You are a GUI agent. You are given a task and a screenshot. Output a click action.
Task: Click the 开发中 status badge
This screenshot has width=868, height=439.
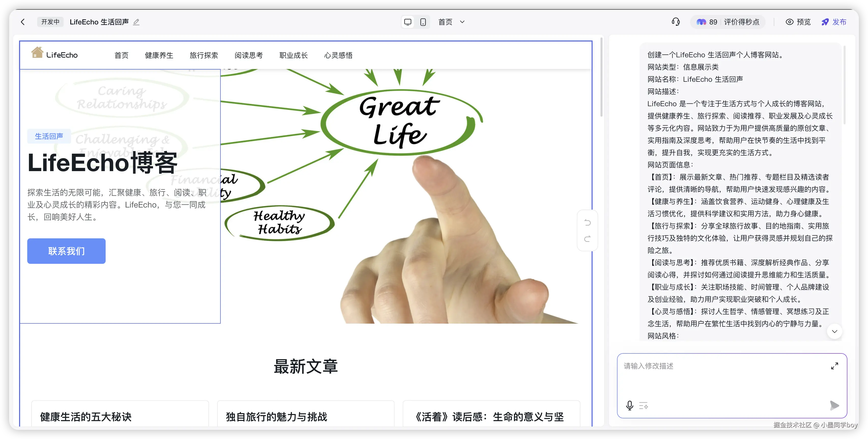[50, 22]
